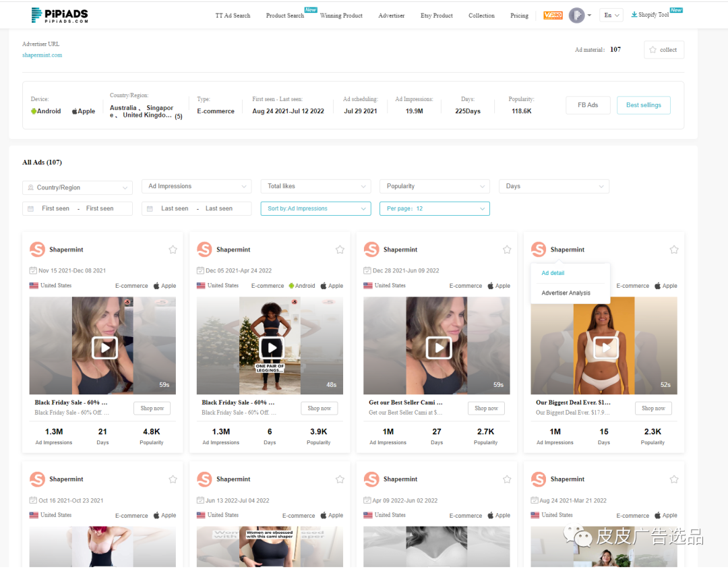Image resolution: width=728 pixels, height=569 pixels.
Task: Click Shop now on Biggest Deal Ever ad
Action: pyautogui.click(x=653, y=409)
